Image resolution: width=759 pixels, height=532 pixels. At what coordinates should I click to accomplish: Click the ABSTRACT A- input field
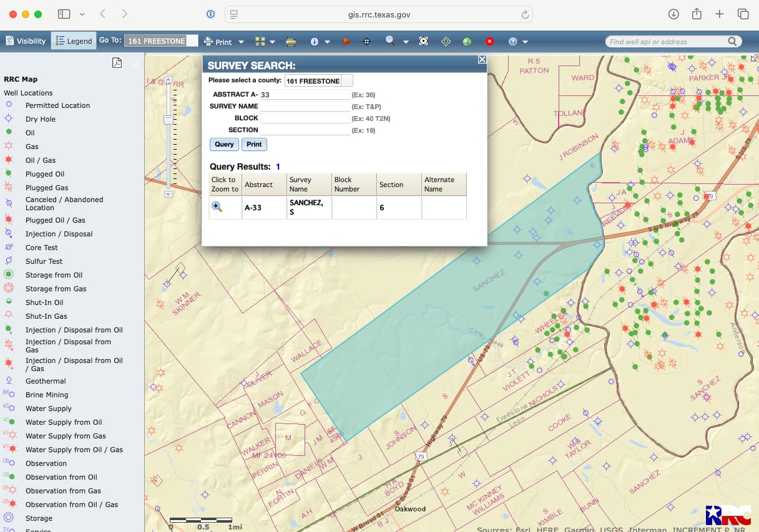point(305,95)
